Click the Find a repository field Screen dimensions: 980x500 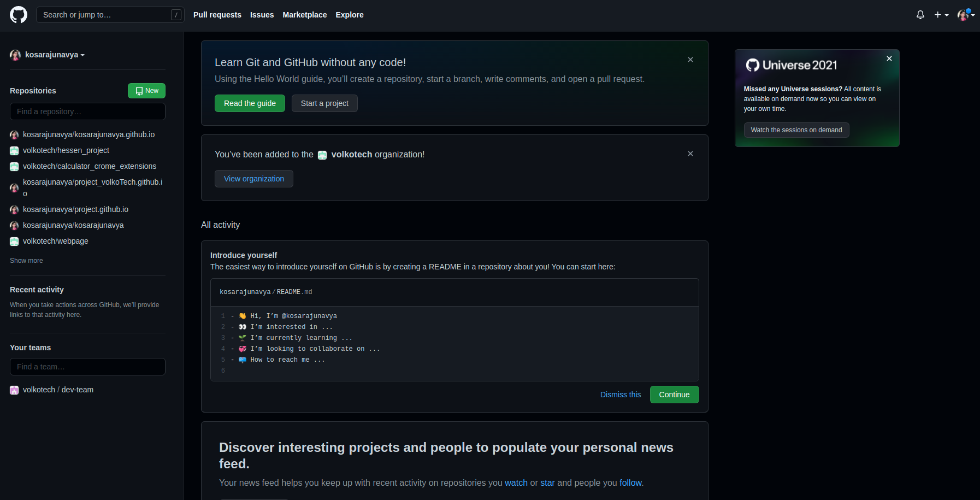[87, 111]
